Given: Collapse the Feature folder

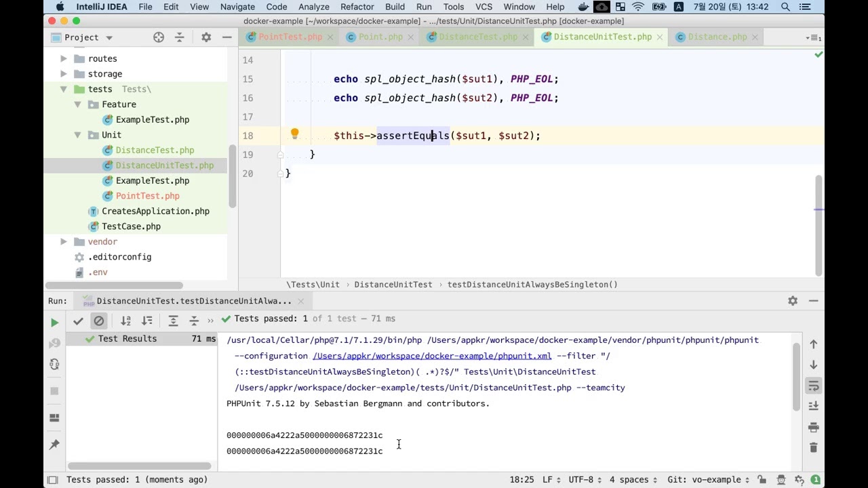Looking at the screenshot, I should pyautogui.click(x=77, y=104).
